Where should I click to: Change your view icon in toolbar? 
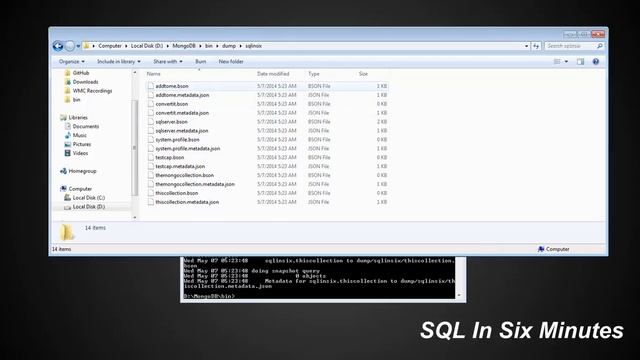557,62
